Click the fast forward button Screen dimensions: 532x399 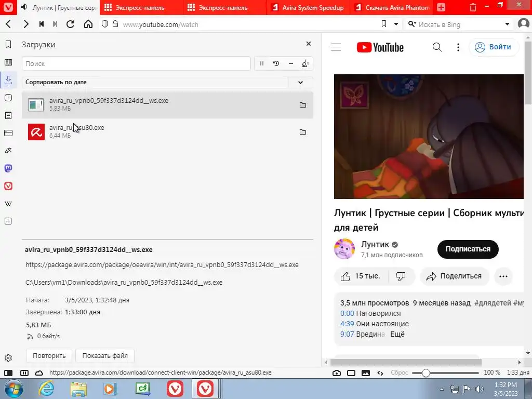point(55,24)
